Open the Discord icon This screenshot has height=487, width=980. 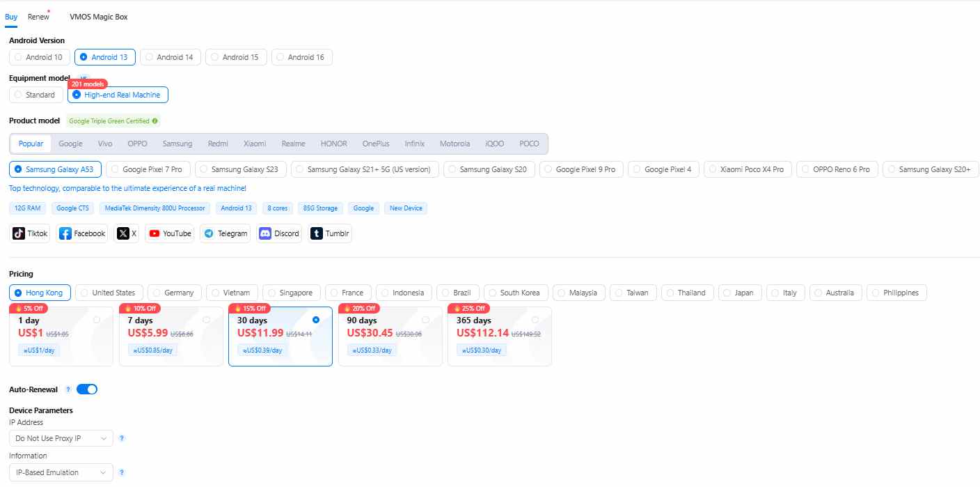[x=263, y=233]
